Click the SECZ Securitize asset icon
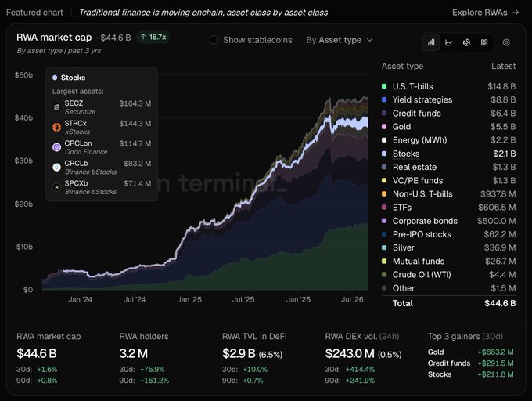The image size is (532, 401). click(56, 107)
